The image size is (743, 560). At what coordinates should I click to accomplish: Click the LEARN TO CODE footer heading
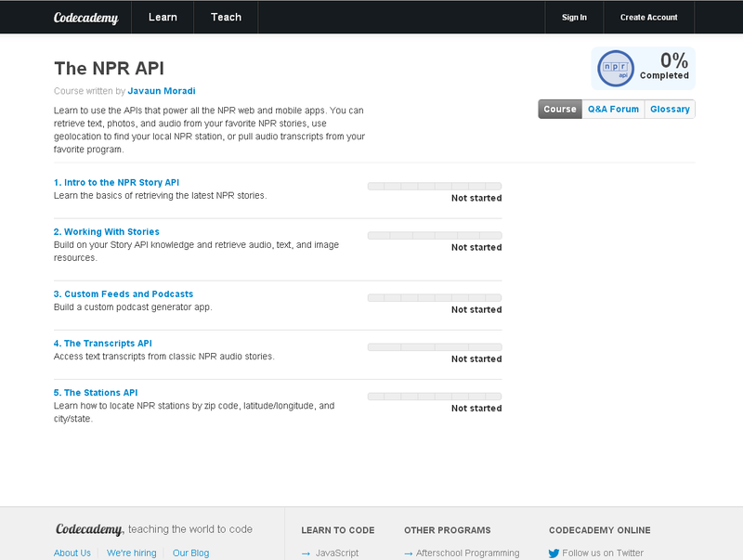point(338,530)
